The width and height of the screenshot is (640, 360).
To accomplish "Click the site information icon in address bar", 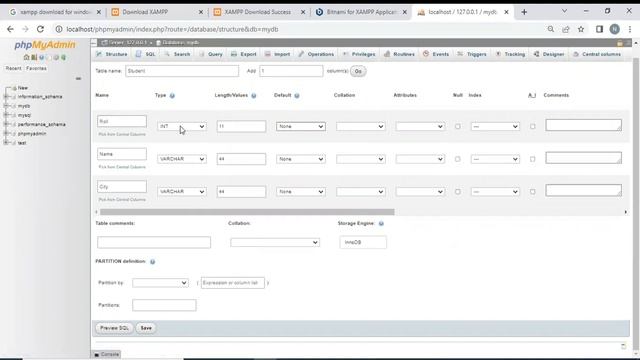I will click(59, 29).
